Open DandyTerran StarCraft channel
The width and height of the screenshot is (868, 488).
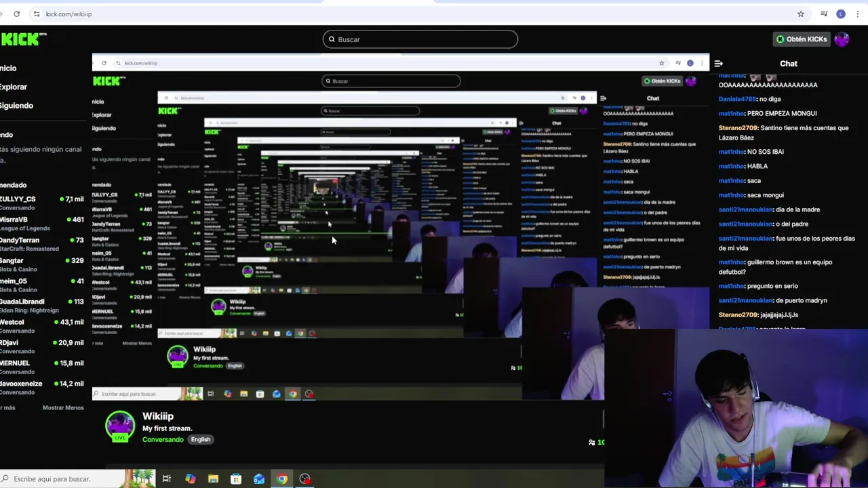42,244
